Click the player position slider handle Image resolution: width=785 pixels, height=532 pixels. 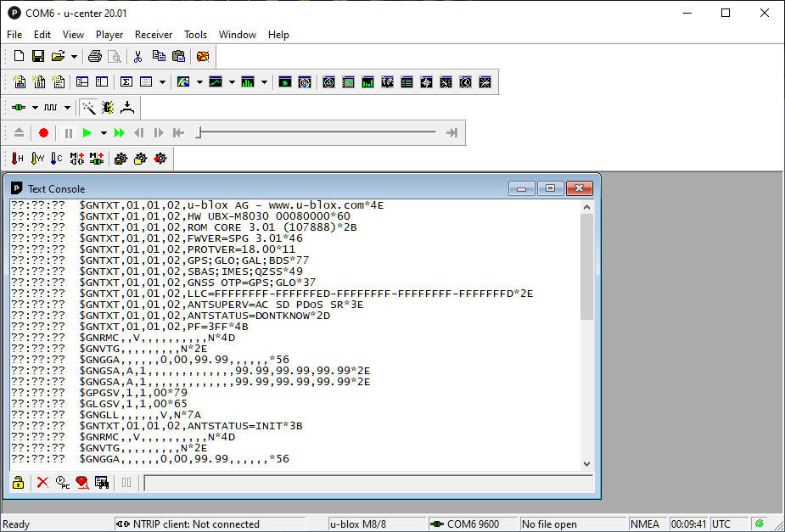coord(199,132)
